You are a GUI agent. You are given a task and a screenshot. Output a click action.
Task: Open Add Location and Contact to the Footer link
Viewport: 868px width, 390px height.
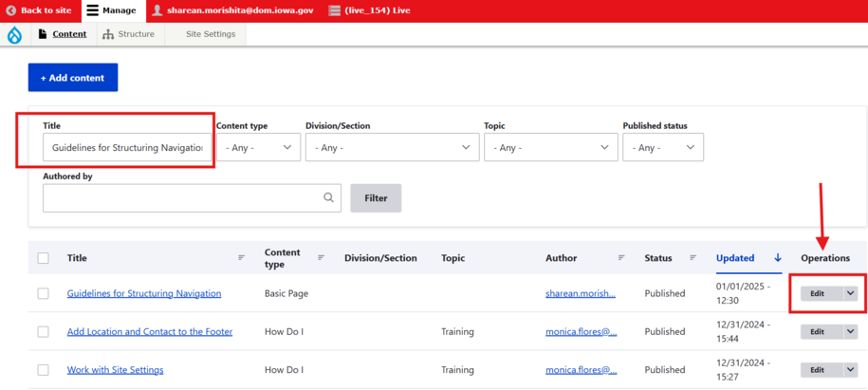coord(150,332)
